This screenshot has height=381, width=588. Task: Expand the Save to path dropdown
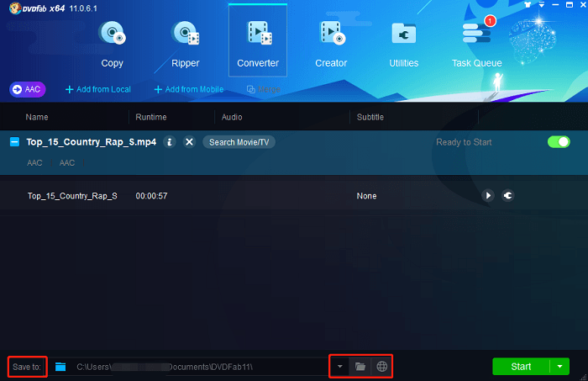pos(339,367)
